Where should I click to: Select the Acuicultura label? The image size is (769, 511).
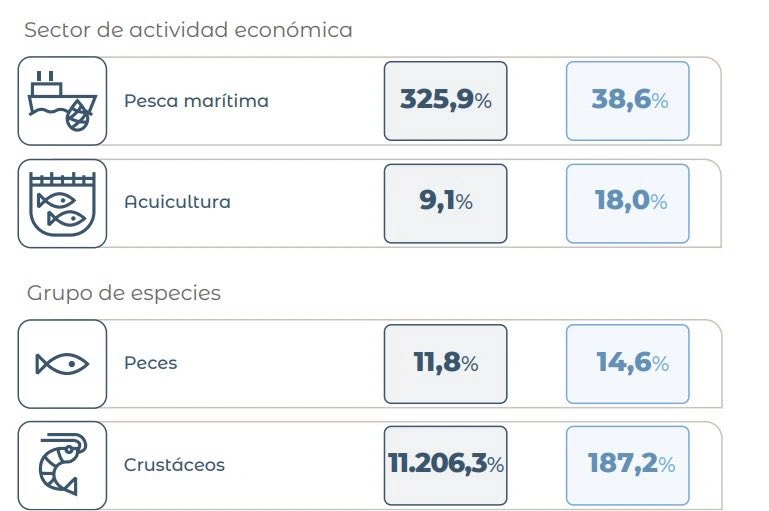(178, 202)
